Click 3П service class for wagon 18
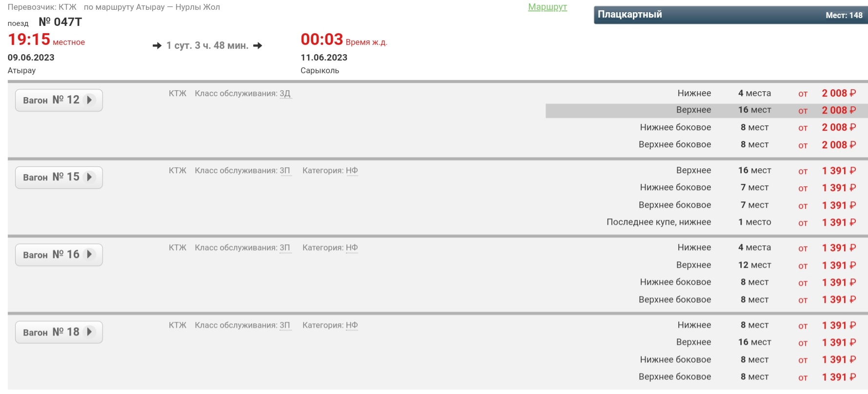The width and height of the screenshot is (868, 394). click(285, 325)
